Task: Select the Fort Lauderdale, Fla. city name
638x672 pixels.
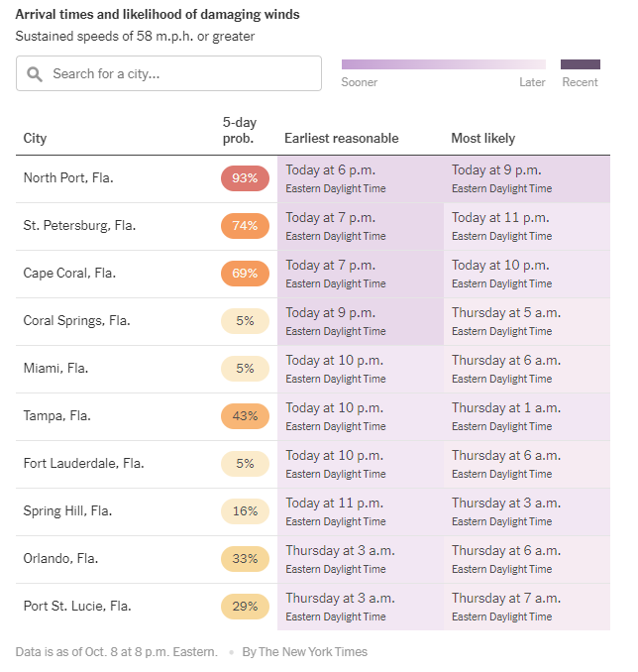Action: point(83,464)
